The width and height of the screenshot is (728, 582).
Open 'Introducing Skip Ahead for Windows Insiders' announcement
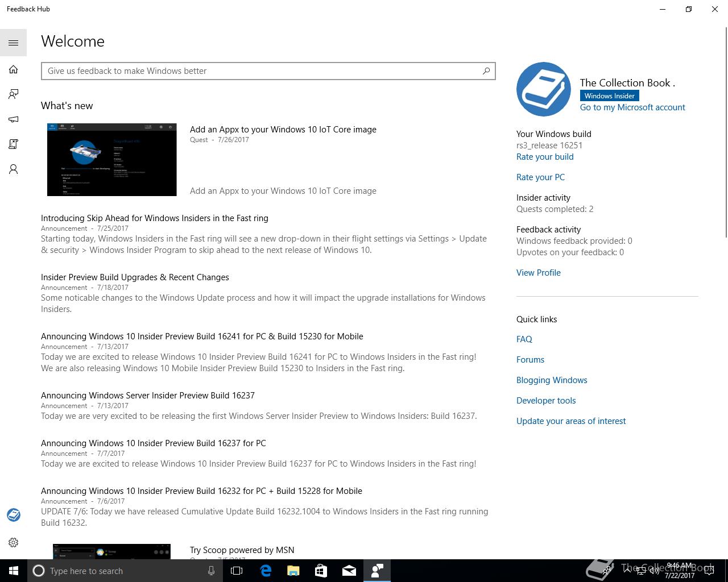pos(155,218)
